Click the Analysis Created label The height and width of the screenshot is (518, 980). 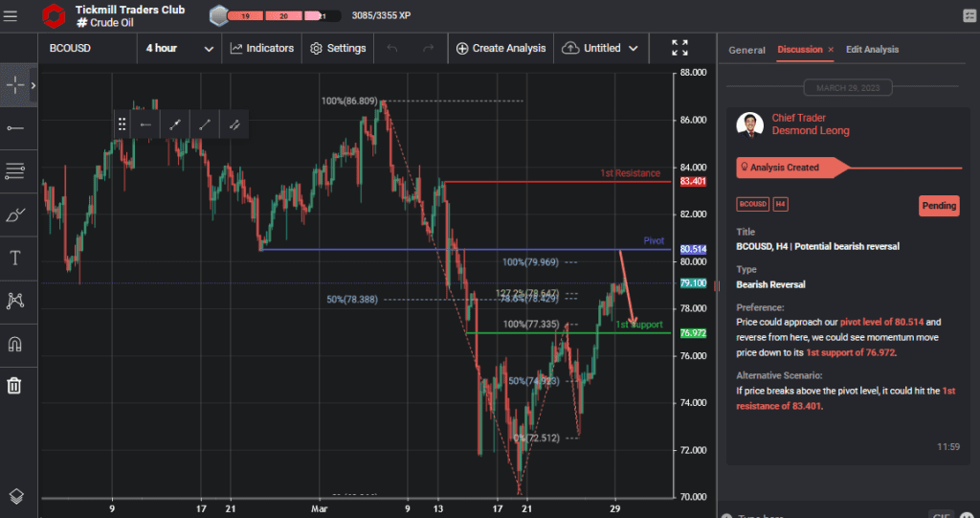[785, 168]
